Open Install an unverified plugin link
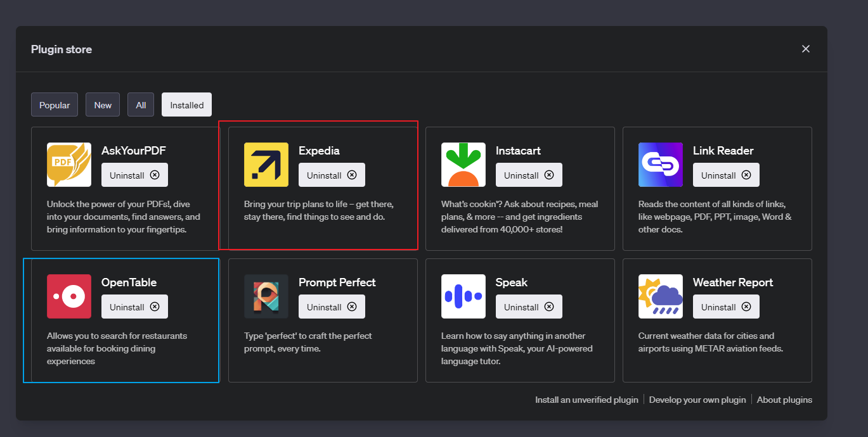The height and width of the screenshot is (437, 868). (586, 400)
